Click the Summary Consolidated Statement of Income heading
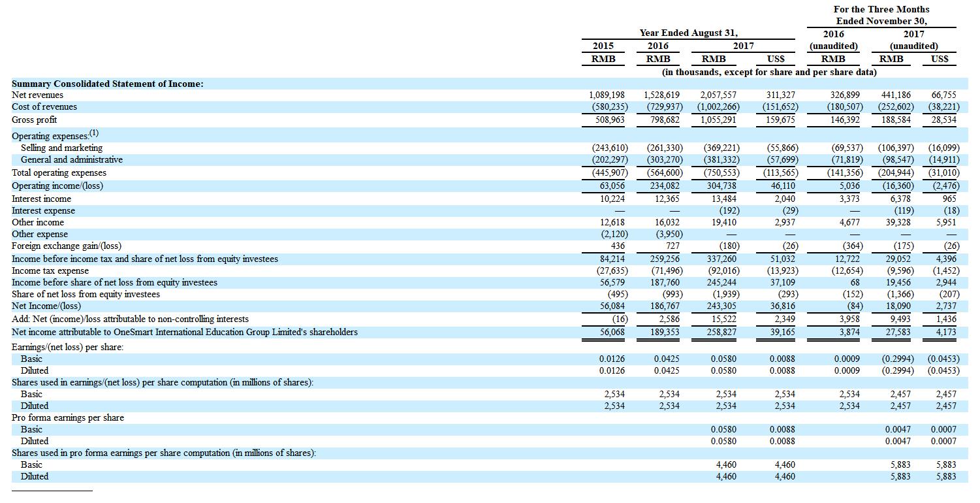The image size is (980, 503). coord(107,84)
